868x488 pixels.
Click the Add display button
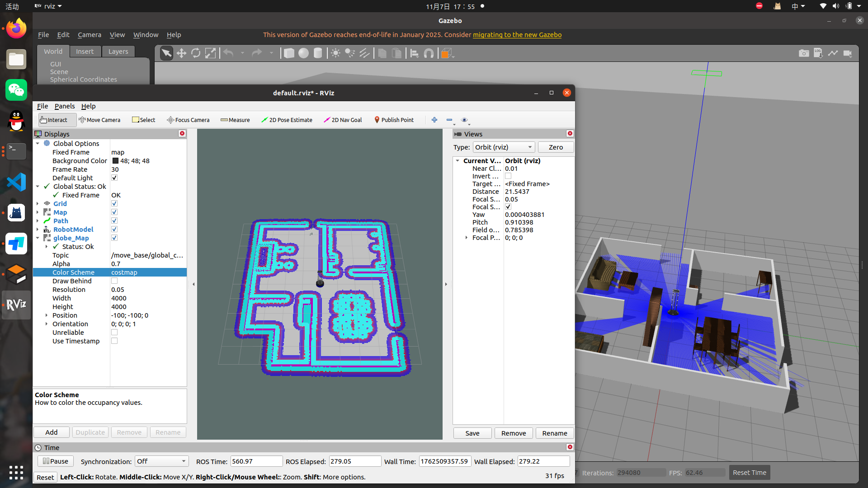(x=52, y=432)
